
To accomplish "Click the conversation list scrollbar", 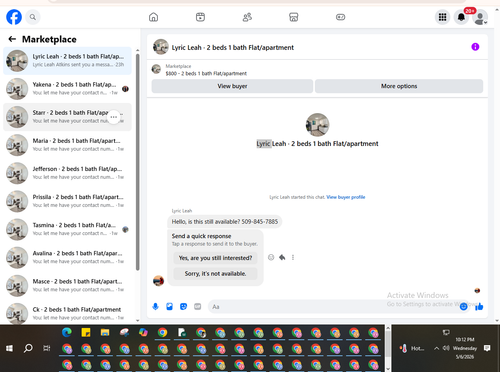I will [138, 162].
